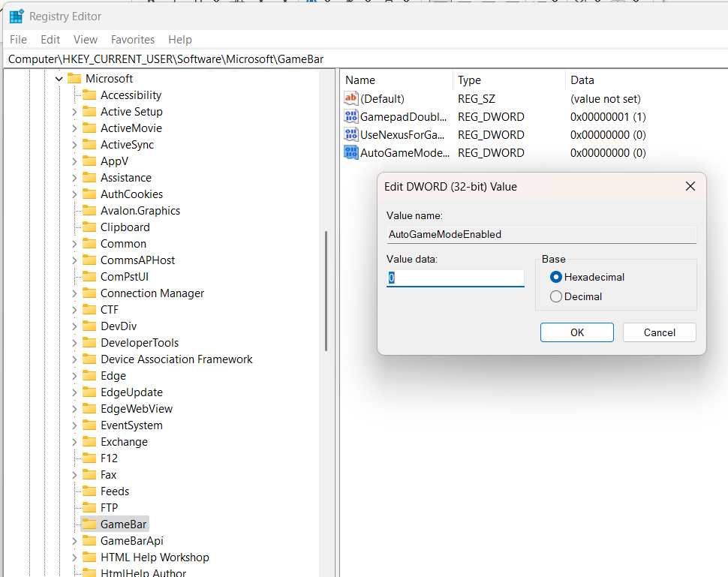Cancel the Edit DWORD dialog
Image resolution: width=728 pixels, height=577 pixels.
(659, 332)
